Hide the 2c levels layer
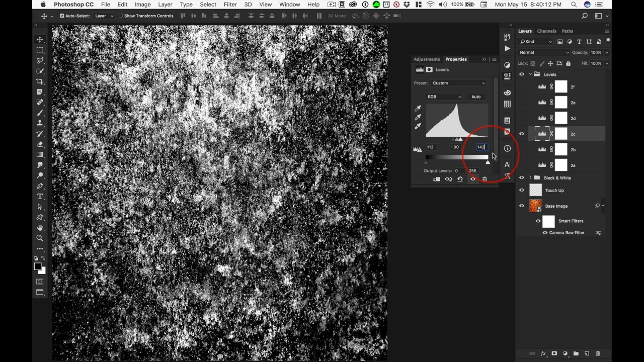644x362 pixels. click(522, 134)
